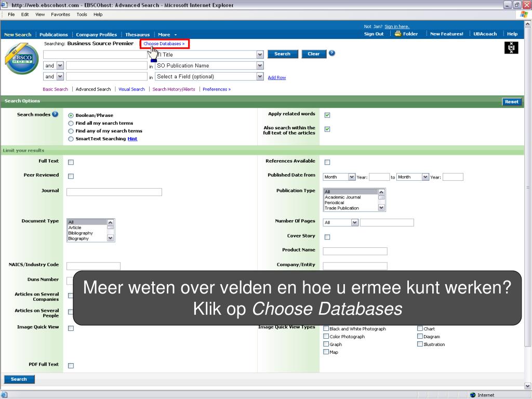Click the Clear button
532x399 pixels.
(314, 54)
